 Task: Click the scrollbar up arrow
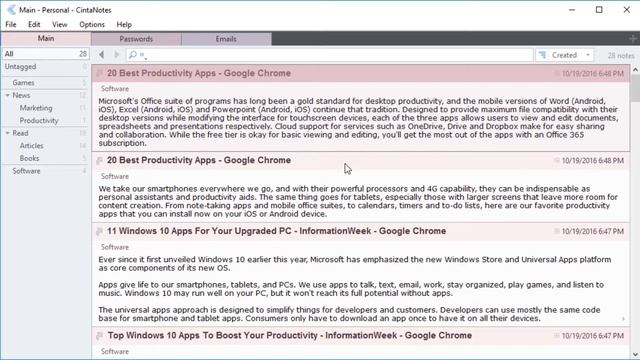635,70
